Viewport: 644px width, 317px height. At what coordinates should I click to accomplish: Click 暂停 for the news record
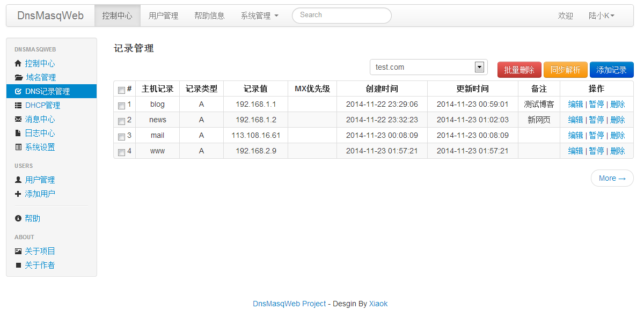click(x=596, y=120)
